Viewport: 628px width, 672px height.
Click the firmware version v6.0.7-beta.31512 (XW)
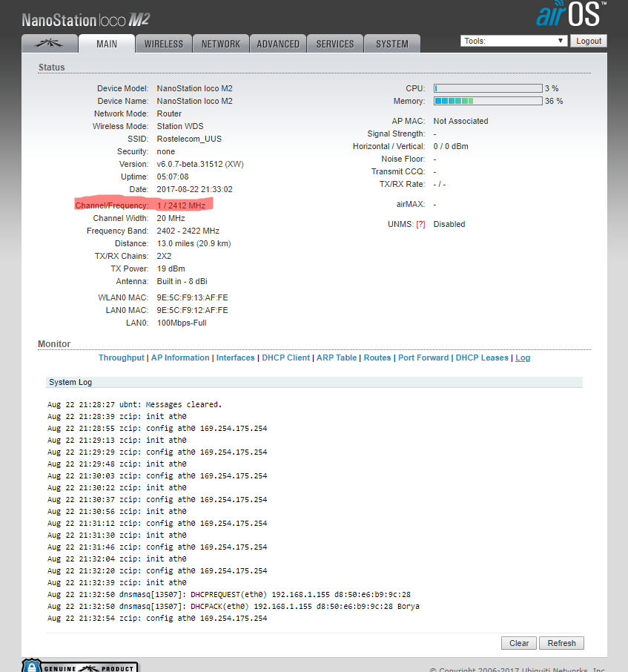[200, 164]
